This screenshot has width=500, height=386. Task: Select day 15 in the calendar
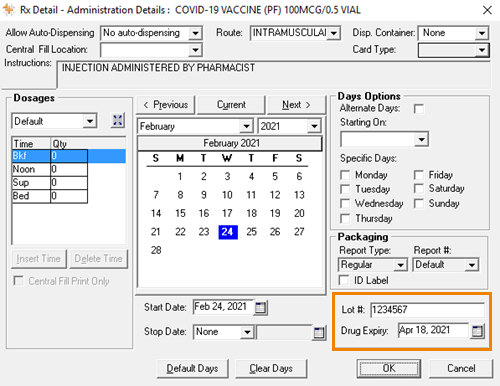pos(180,213)
